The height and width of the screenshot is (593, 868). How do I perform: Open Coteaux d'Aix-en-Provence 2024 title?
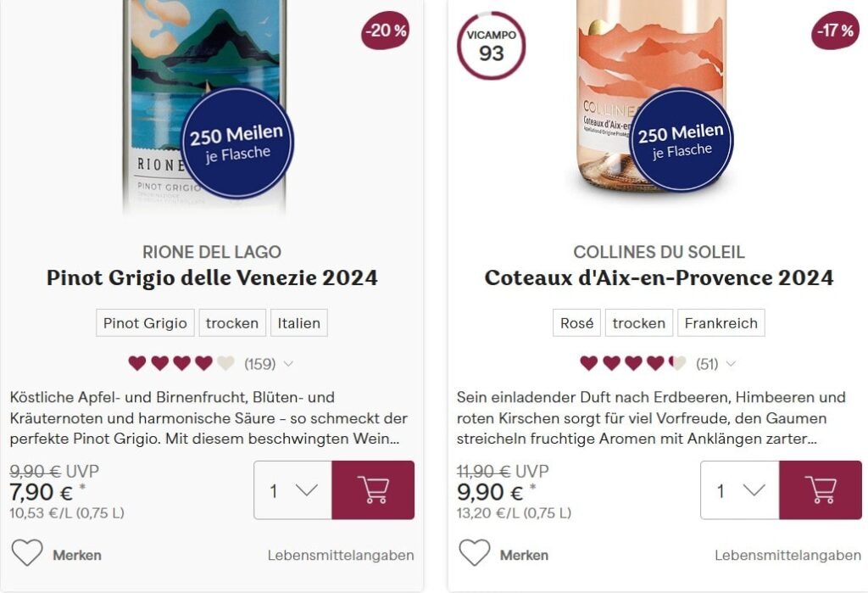pyautogui.click(x=659, y=277)
